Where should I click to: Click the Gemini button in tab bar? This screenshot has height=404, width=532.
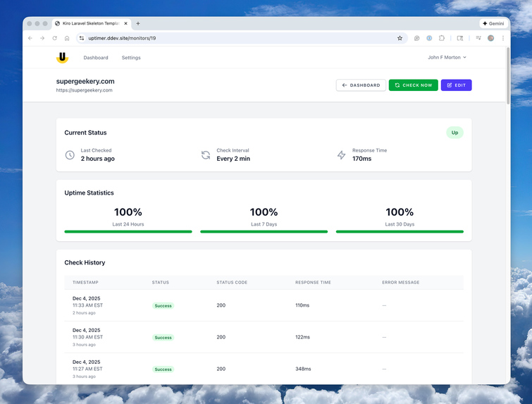coord(493,23)
